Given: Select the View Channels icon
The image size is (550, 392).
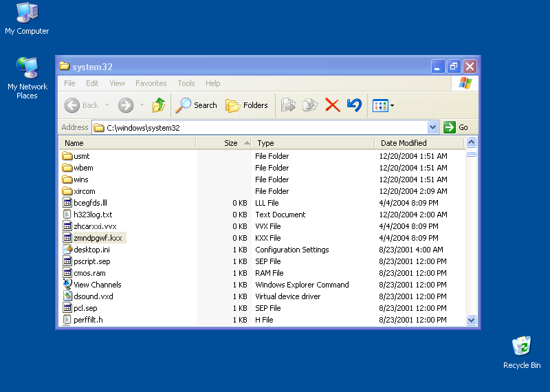Looking at the screenshot, I should click(67, 284).
